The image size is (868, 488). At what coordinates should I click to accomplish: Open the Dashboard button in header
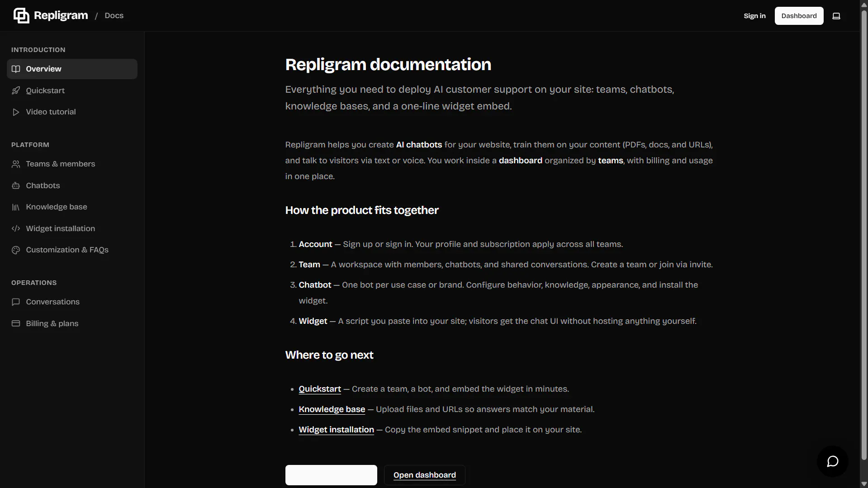click(x=799, y=16)
